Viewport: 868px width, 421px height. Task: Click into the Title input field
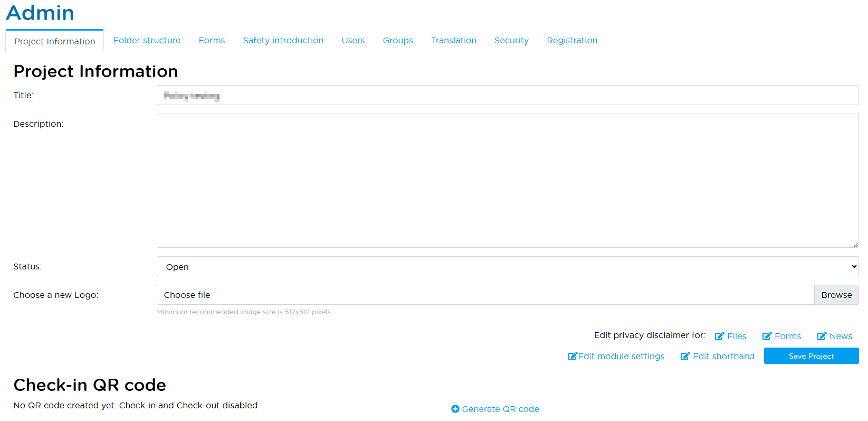point(507,96)
